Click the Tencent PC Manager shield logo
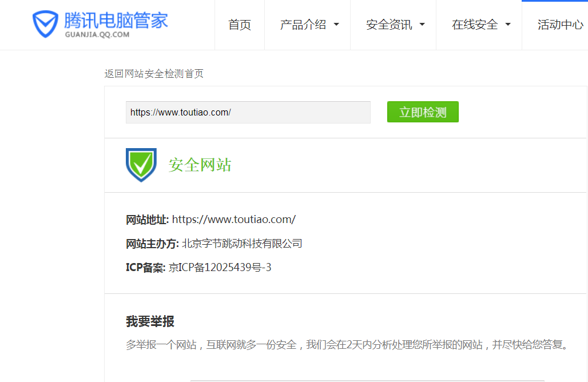588x382 pixels. pos(45,24)
